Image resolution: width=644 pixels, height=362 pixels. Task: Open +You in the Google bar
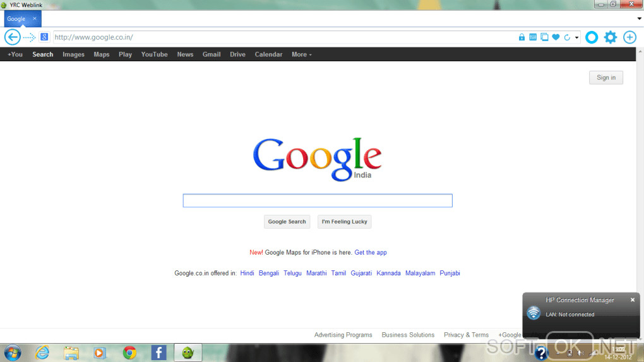point(15,54)
